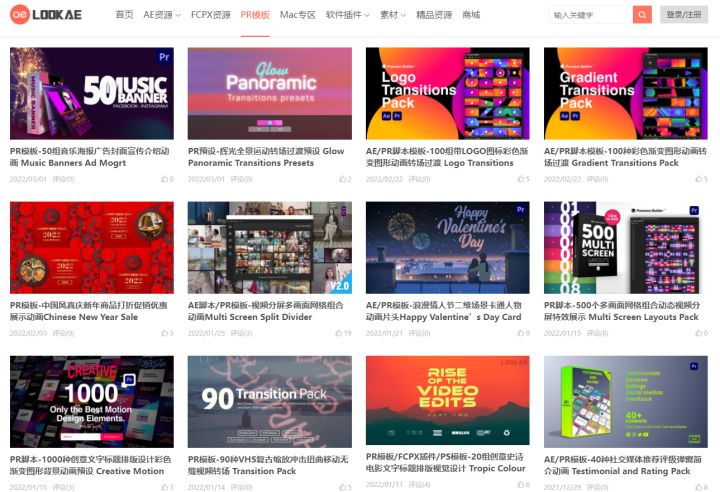720x492 pixels.
Task: Open the 精品资源 menu item
Action: point(434,15)
